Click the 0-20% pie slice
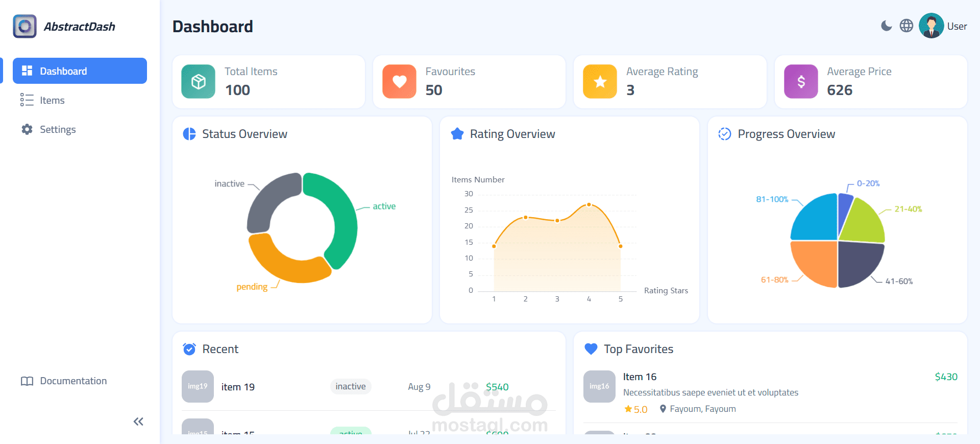This screenshot has height=444, width=980. pyautogui.click(x=843, y=209)
